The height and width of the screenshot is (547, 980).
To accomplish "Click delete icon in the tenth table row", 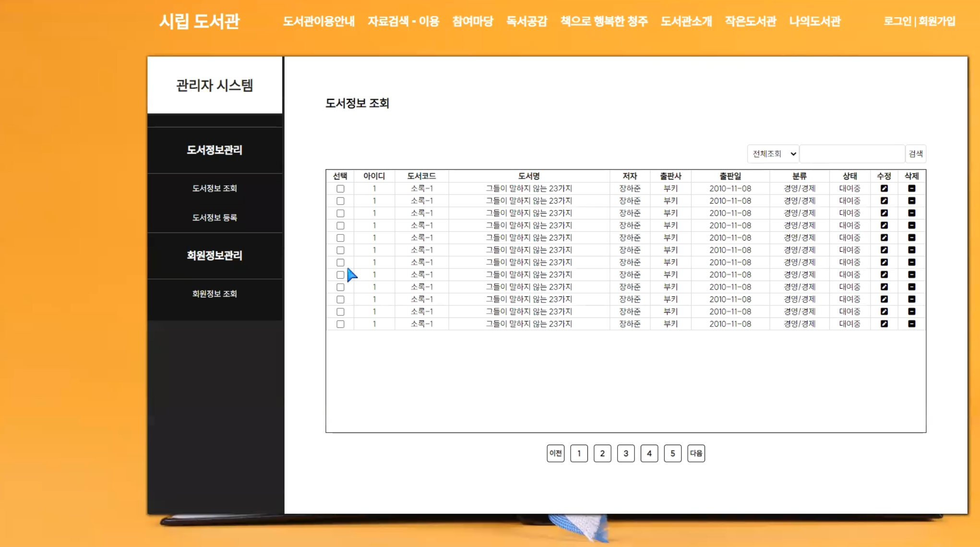I will (911, 299).
